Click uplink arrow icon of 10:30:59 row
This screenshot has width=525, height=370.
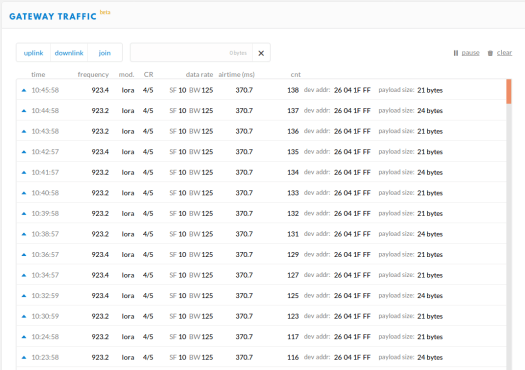click(x=24, y=316)
